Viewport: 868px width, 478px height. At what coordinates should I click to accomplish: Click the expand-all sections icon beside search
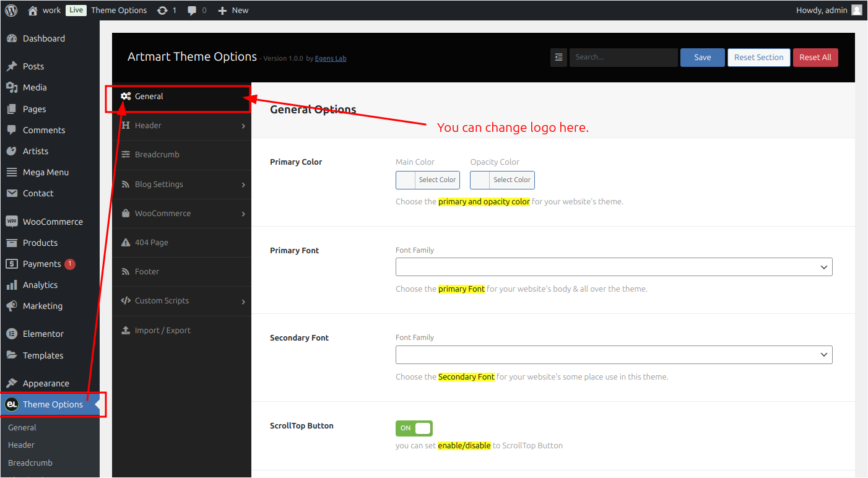pos(558,57)
